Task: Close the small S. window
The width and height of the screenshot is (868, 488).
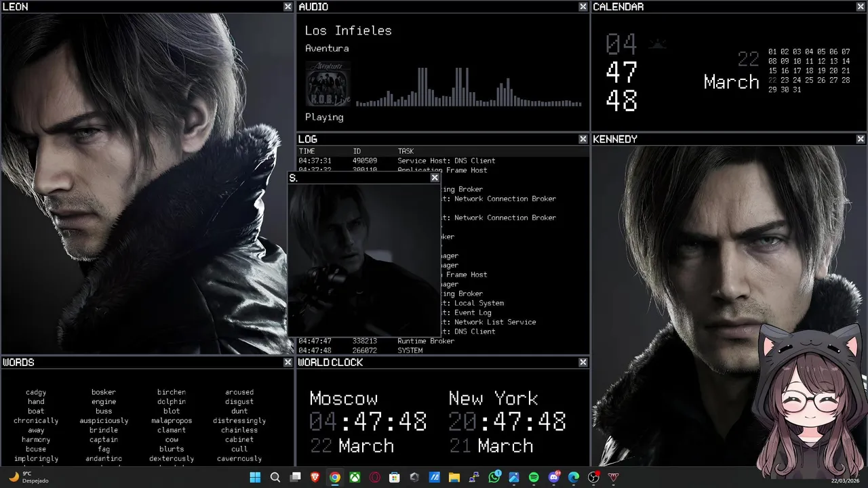Action: coord(435,178)
